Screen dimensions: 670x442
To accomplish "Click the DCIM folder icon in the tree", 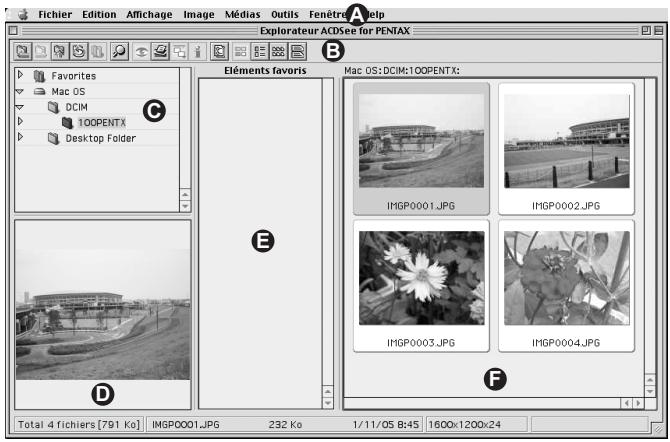I will click(53, 107).
